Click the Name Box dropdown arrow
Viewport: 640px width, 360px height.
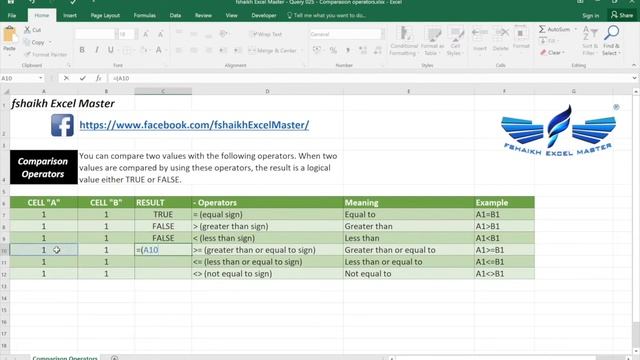(40, 78)
